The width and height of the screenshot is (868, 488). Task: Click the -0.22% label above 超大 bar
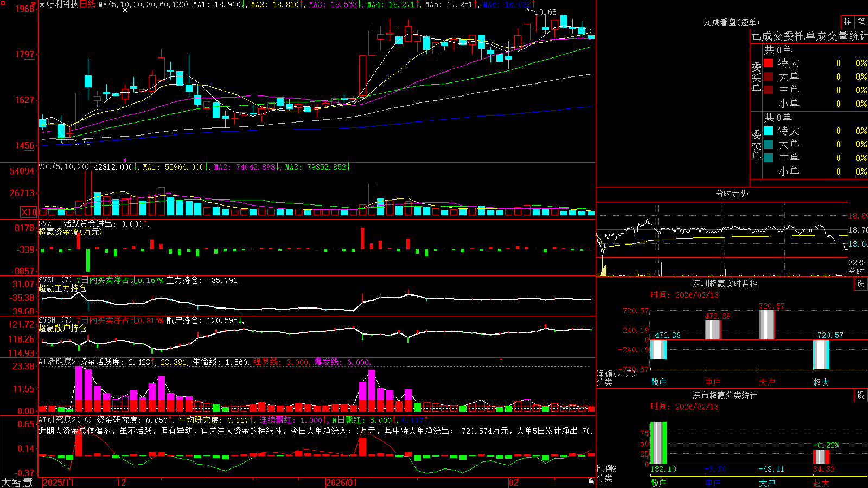click(x=826, y=445)
